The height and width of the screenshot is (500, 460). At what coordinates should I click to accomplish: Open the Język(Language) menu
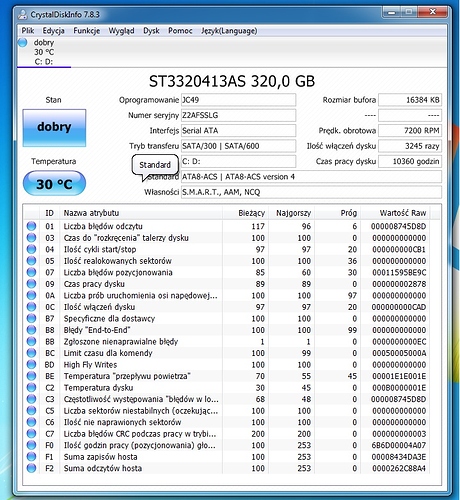tap(229, 31)
